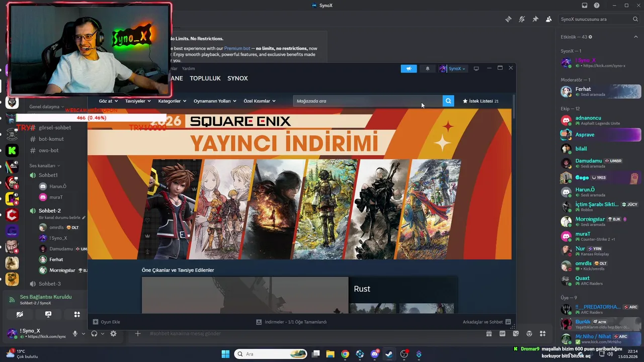Toggle Discord channel notification mute bell
Screen dimensions: 644x362
pyautogui.click(x=522, y=19)
